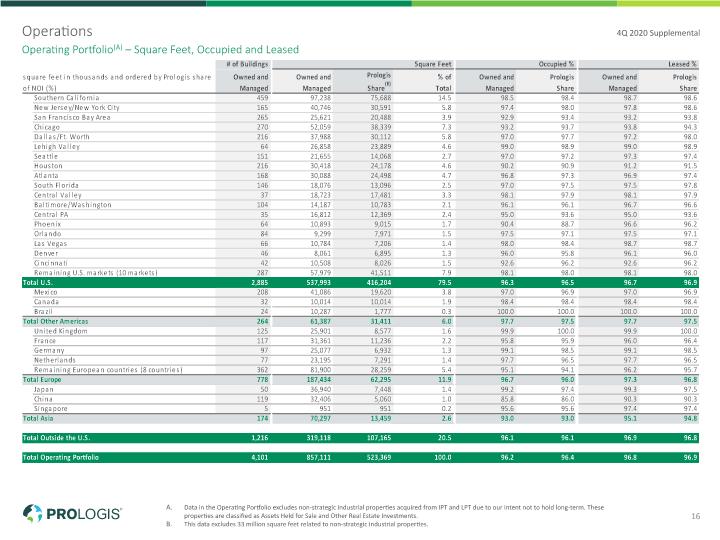Click the 'Southern California' row label

coord(67,98)
